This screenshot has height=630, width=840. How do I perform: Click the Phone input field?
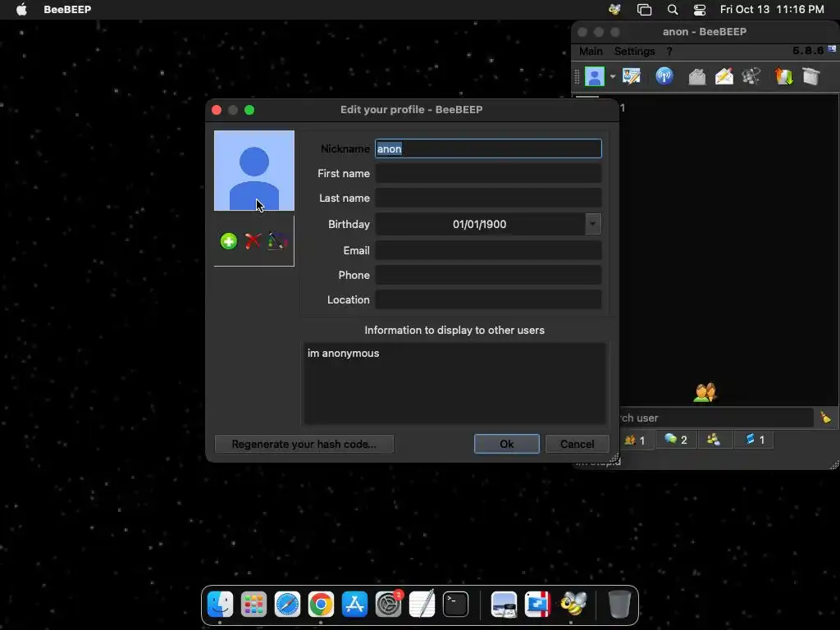coord(488,276)
